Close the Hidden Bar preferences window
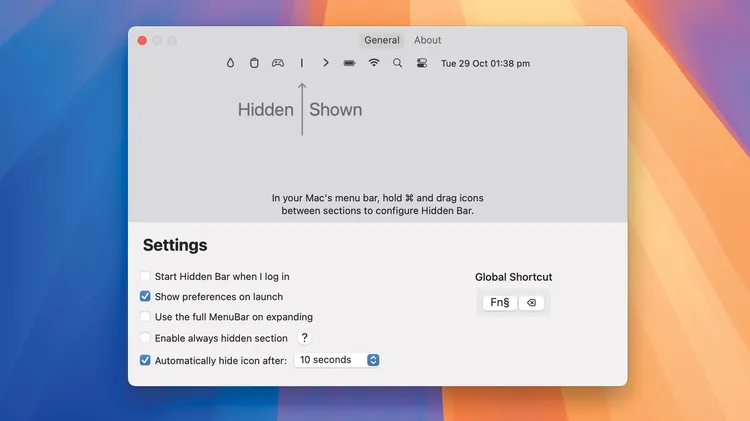Screen dimensions: 750x421 pos(142,41)
